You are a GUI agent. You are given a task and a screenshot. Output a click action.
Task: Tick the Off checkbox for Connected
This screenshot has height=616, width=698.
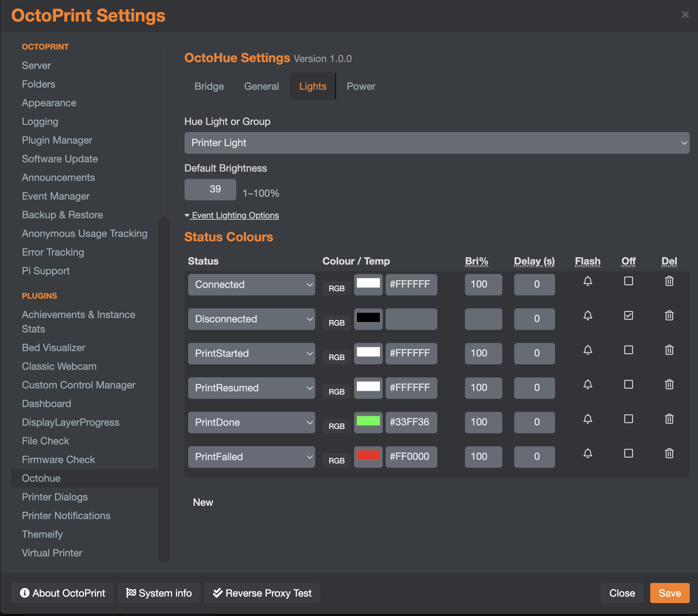pyautogui.click(x=628, y=281)
